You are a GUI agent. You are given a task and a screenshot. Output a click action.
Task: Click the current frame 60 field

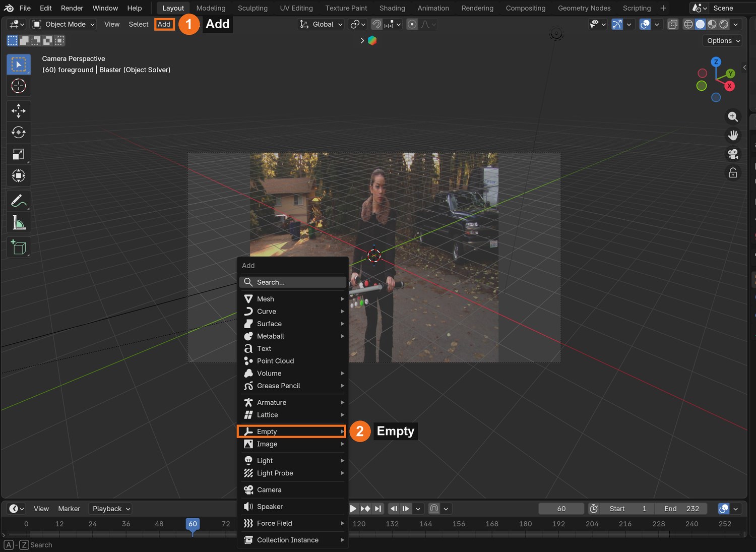click(561, 509)
